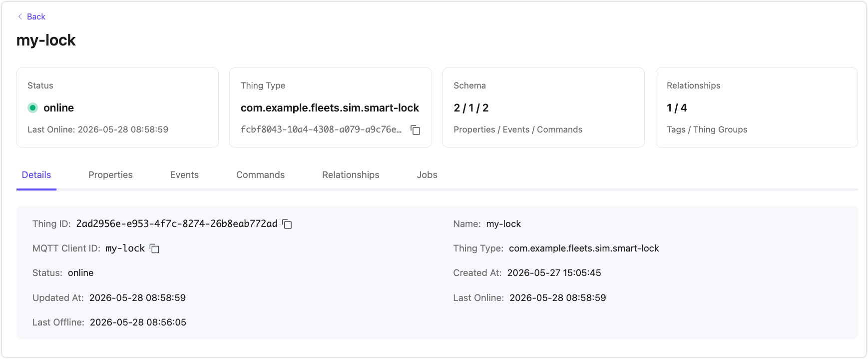Click the MQTT Client ID value my-lock
Screen dimensions: 868x359
125,248
